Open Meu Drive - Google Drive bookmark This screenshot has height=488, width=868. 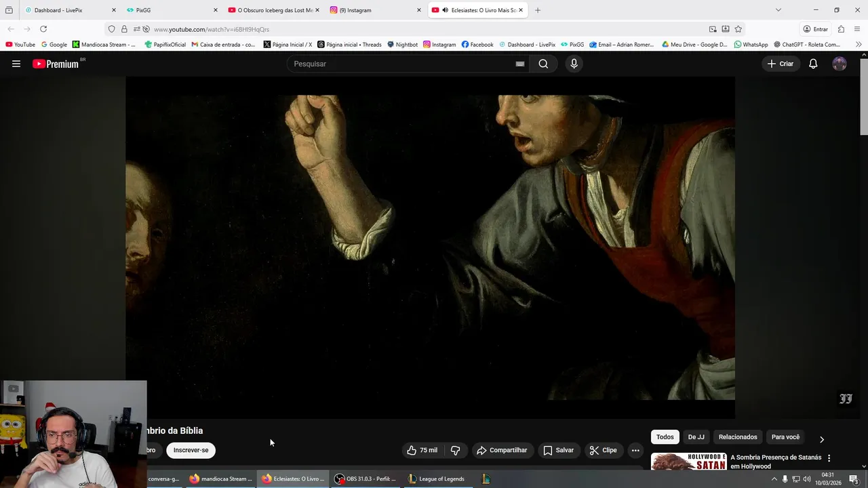click(x=694, y=45)
